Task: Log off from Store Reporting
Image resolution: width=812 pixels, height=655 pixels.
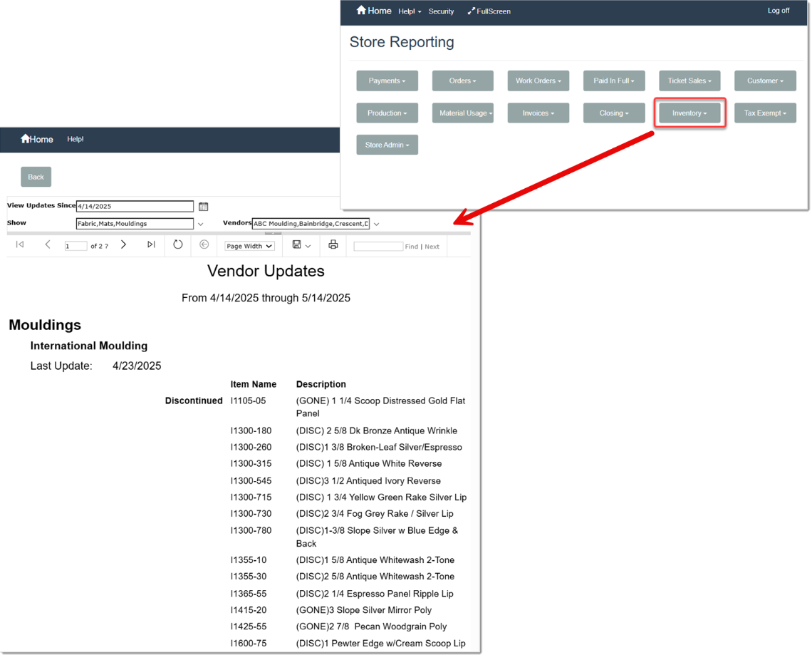Action: (779, 10)
